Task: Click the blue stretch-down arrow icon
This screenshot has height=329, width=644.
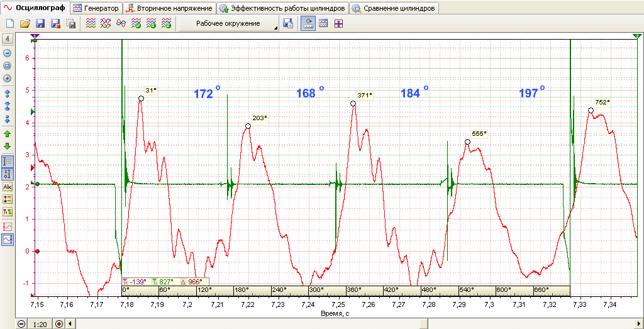Action: tap(8, 119)
